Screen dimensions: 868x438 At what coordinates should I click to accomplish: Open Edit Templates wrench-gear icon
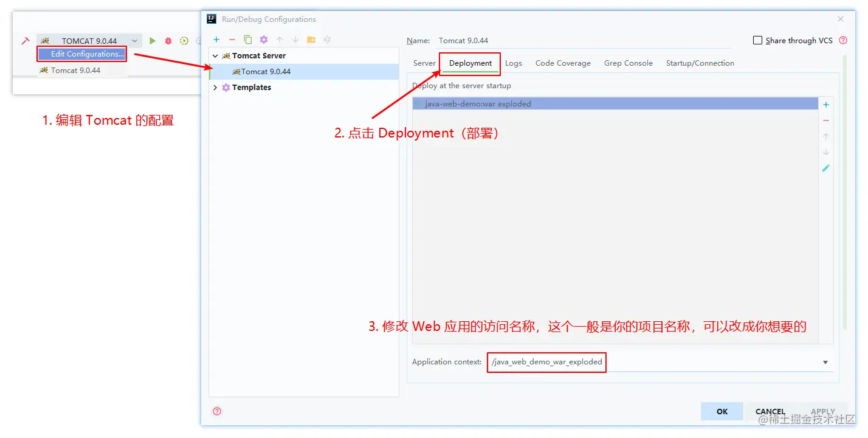(x=264, y=40)
